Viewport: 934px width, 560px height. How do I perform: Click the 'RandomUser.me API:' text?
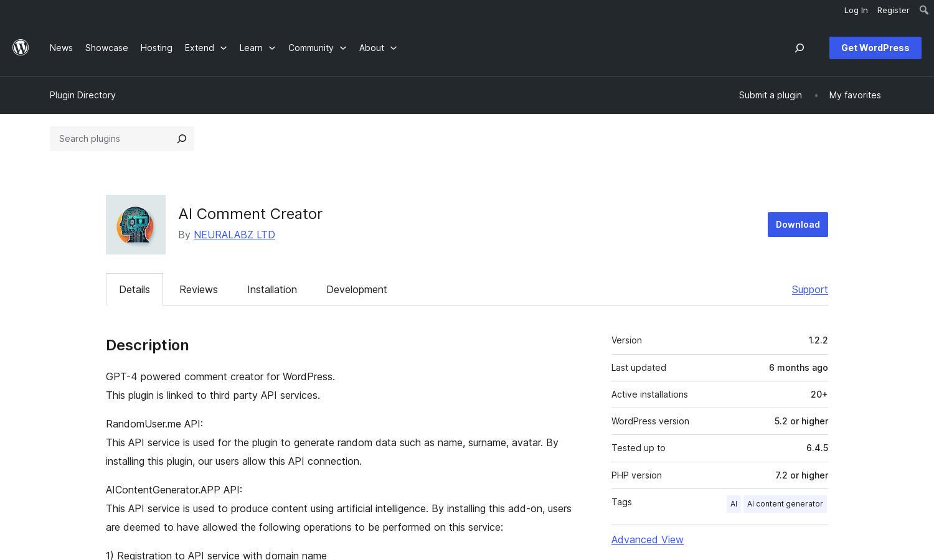(x=154, y=424)
